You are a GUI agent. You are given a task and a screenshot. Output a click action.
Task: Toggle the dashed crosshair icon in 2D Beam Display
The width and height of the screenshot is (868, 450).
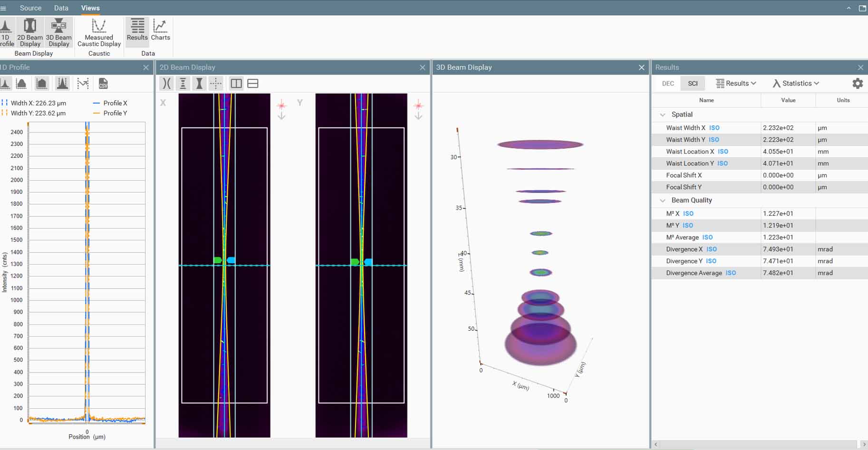(216, 84)
